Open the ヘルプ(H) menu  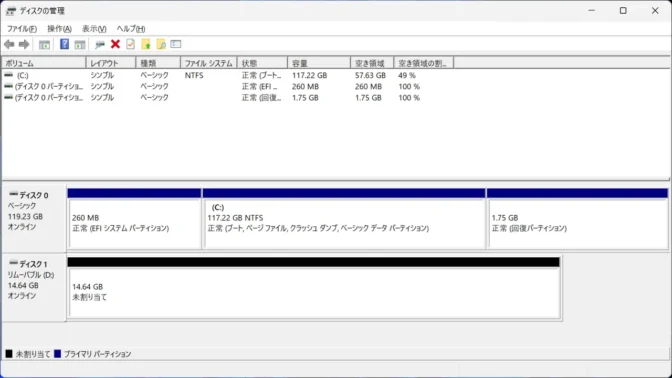tap(131, 29)
